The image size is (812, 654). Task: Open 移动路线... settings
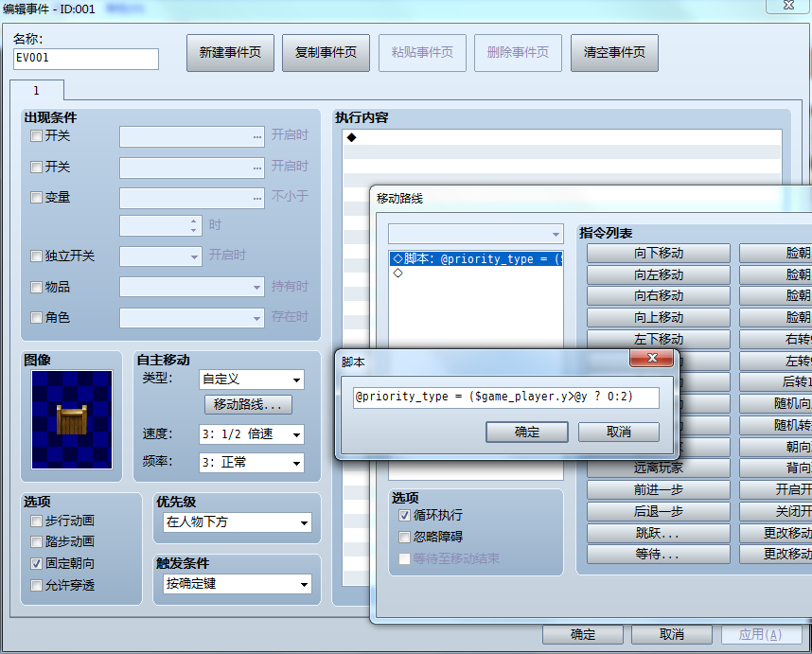pos(249,404)
